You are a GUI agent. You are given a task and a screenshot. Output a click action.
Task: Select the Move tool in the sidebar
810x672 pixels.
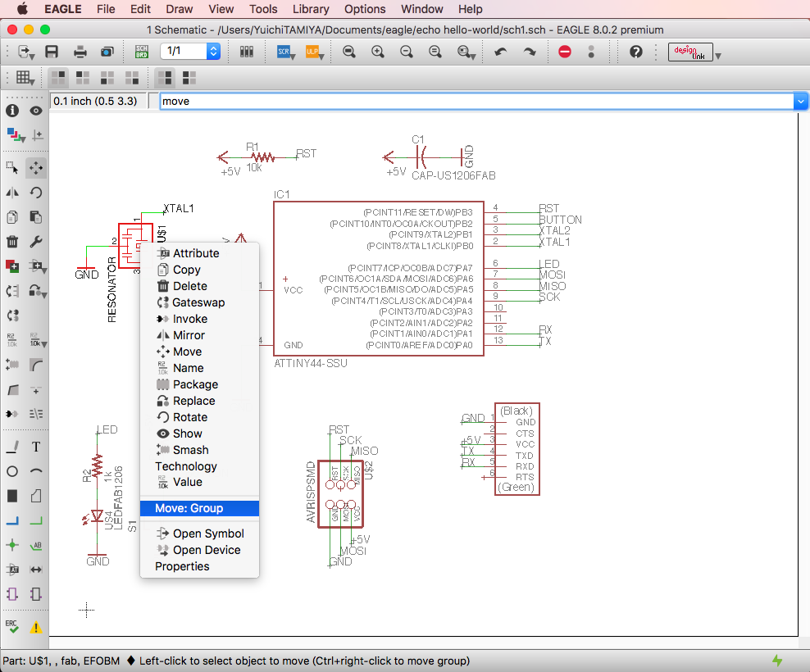(35, 167)
